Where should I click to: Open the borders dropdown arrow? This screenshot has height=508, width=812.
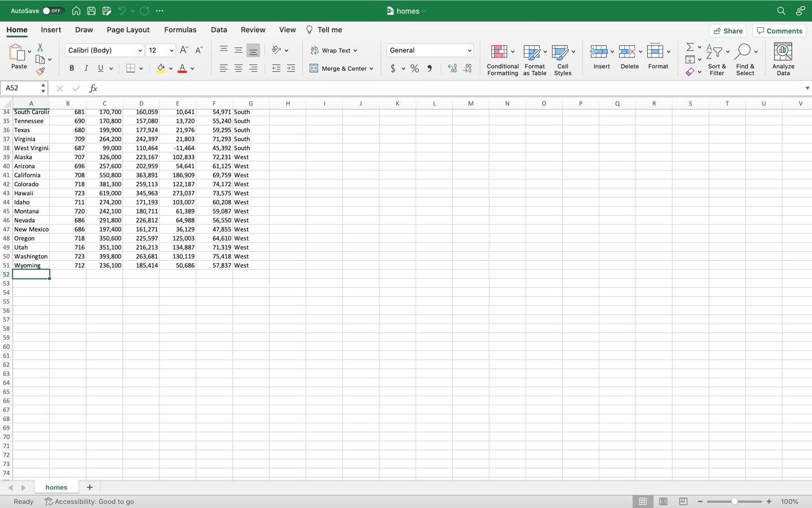click(x=141, y=69)
